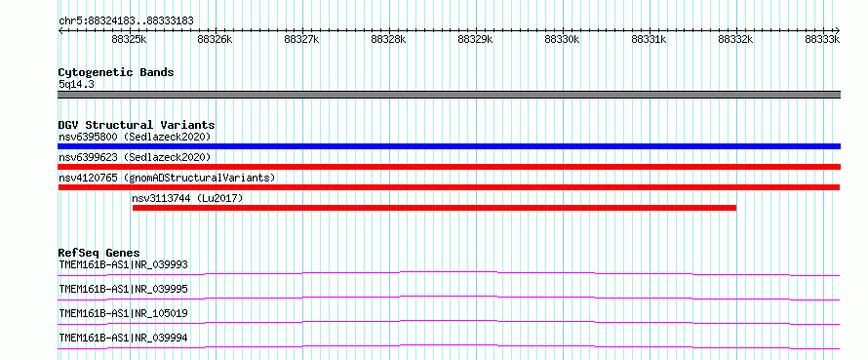Click the TMEM161B-AS1|NR_039994 gene label

[123, 338]
